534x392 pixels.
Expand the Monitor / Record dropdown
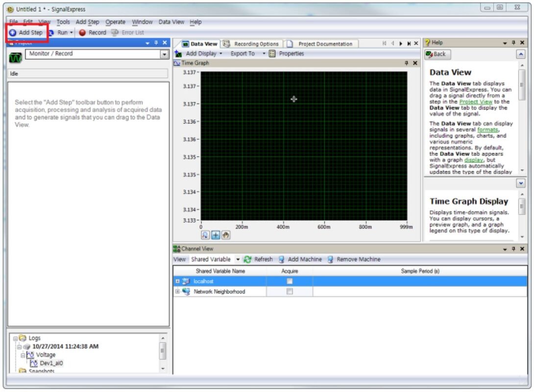165,54
